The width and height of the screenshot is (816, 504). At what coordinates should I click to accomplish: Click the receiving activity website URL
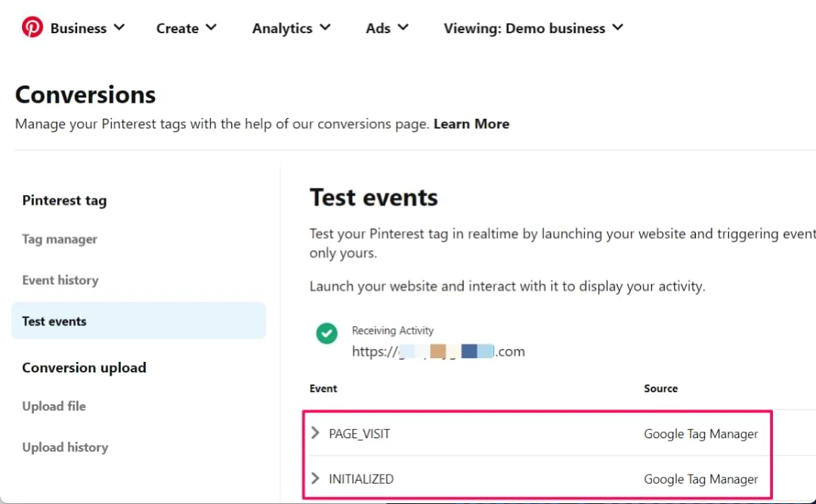(x=438, y=351)
